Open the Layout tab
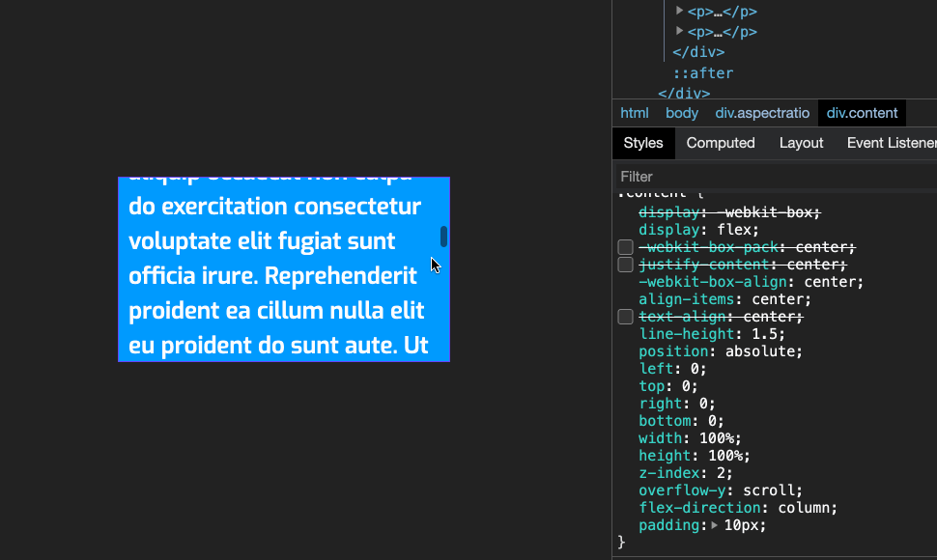The image size is (937, 560). tap(801, 143)
